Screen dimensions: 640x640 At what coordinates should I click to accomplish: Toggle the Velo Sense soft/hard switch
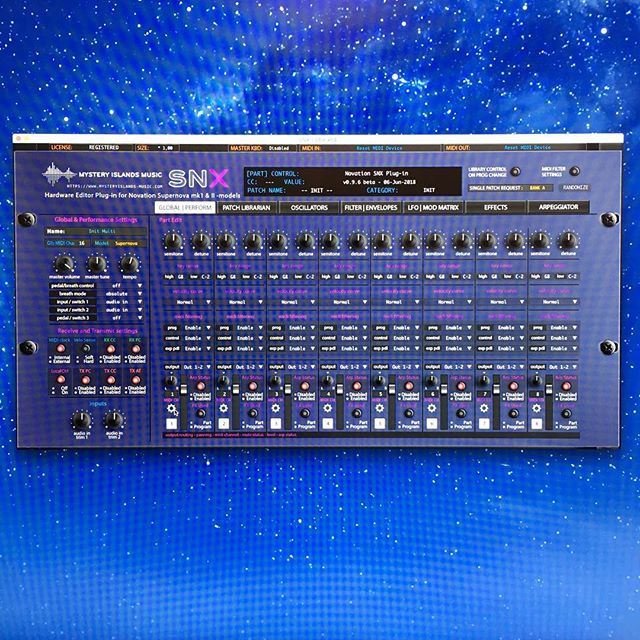coord(86,349)
